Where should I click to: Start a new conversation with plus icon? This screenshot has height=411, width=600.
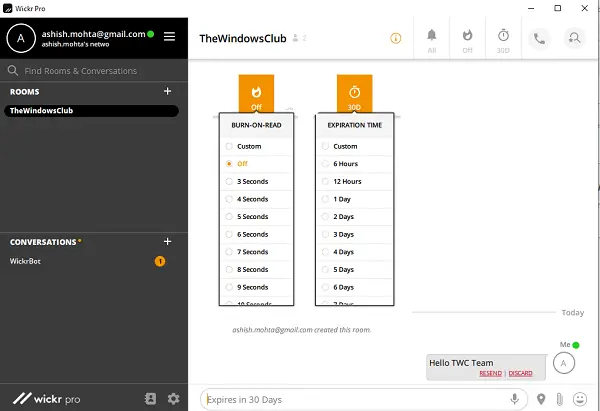167,241
